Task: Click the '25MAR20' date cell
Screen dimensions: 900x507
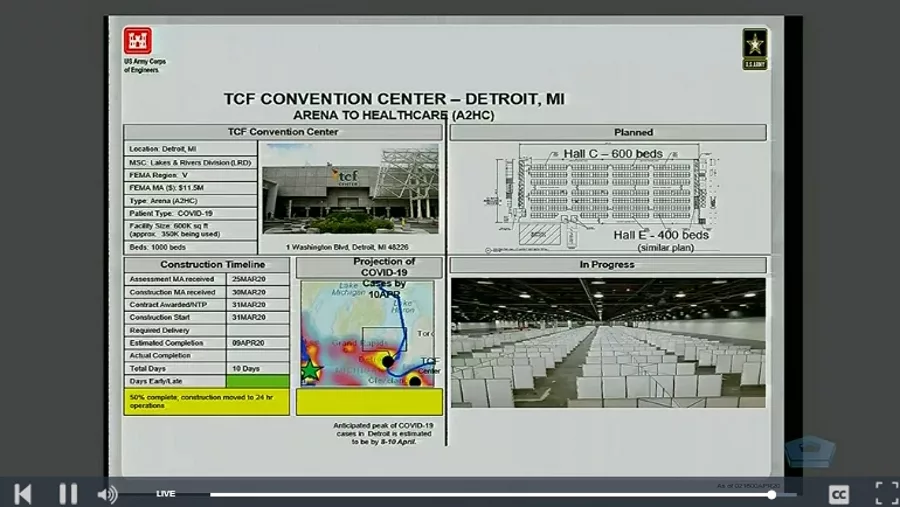Action: pyautogui.click(x=258, y=279)
